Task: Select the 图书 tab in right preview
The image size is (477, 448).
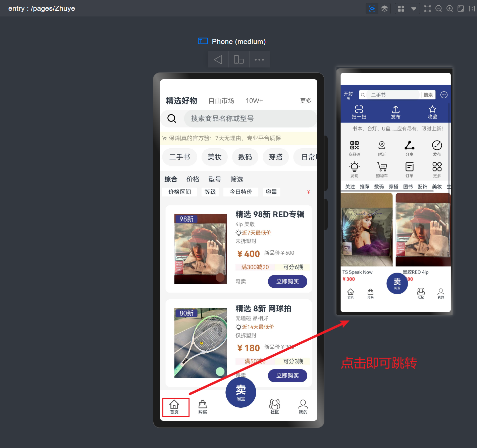Action: pos(408,187)
